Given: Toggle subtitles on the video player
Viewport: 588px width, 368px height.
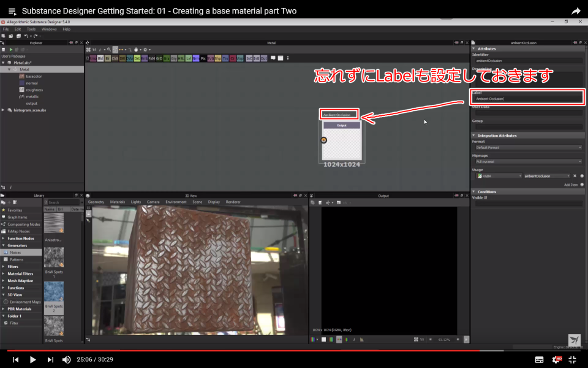Looking at the screenshot, I should (x=539, y=359).
